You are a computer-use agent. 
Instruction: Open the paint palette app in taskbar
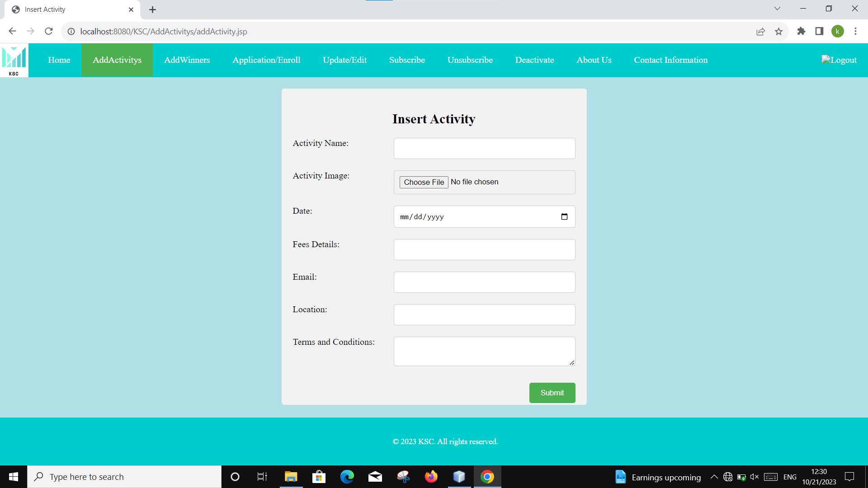pos(403,477)
